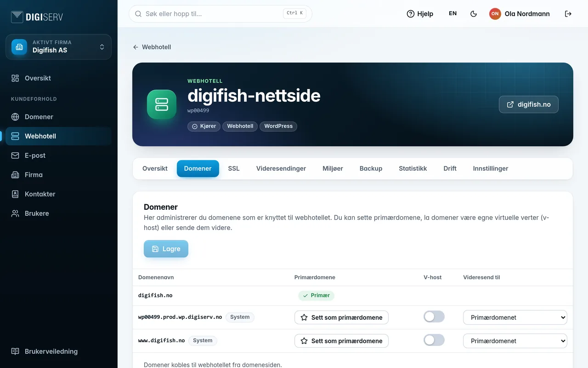The image size is (588, 368).
Task: Click the DigiServ logo
Action: point(37,17)
